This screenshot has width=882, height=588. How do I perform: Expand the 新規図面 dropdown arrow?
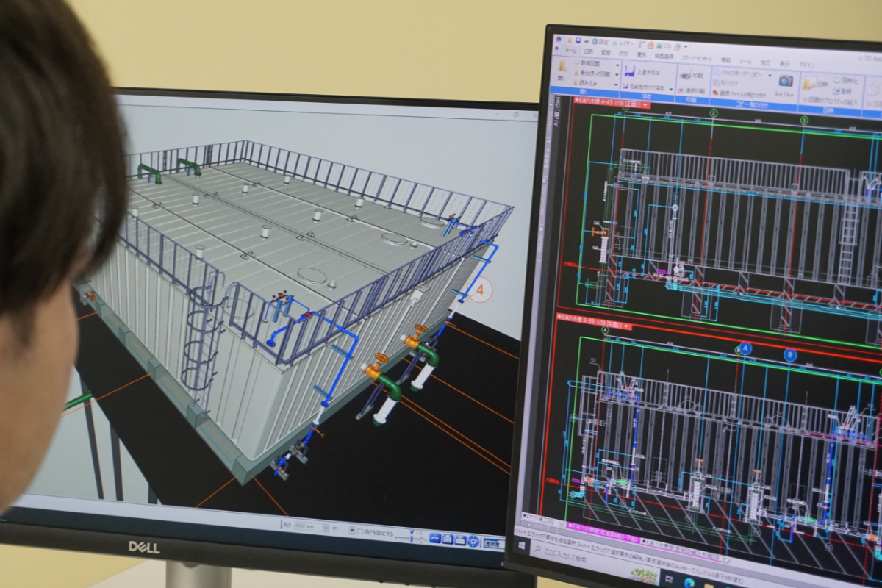click(617, 65)
